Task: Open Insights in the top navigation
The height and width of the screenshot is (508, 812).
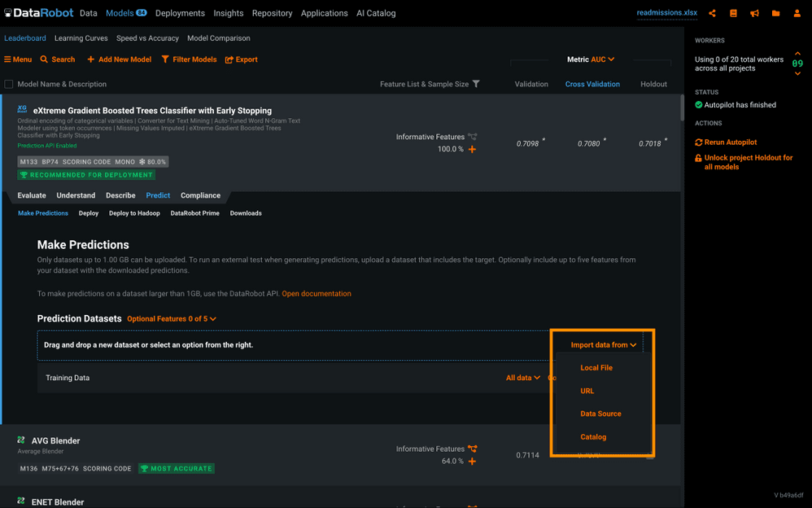Action: click(229, 14)
